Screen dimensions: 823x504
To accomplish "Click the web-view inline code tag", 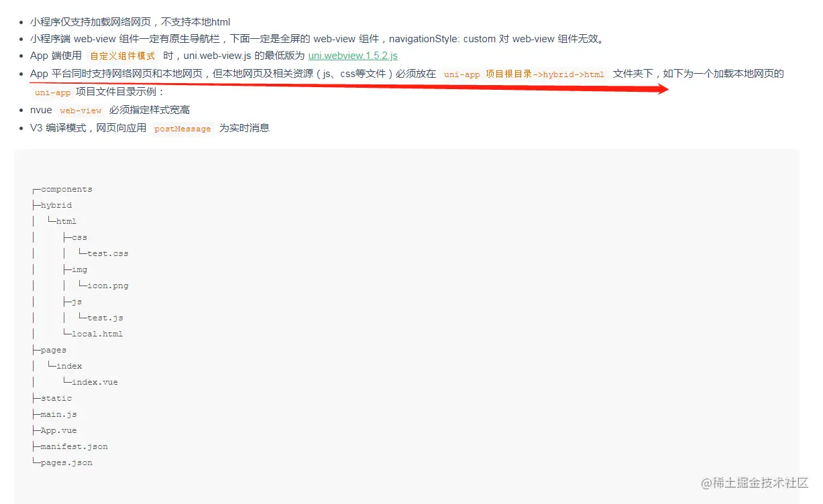I will (x=80, y=111).
